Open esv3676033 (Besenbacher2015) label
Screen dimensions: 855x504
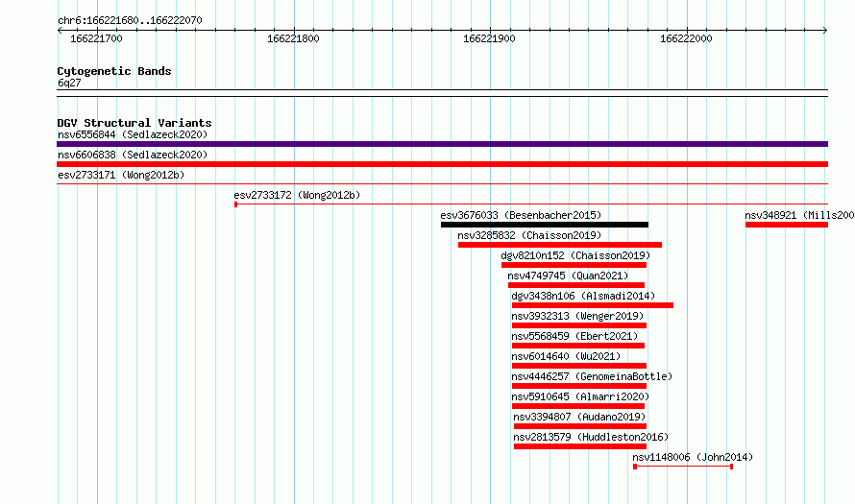click(521, 215)
